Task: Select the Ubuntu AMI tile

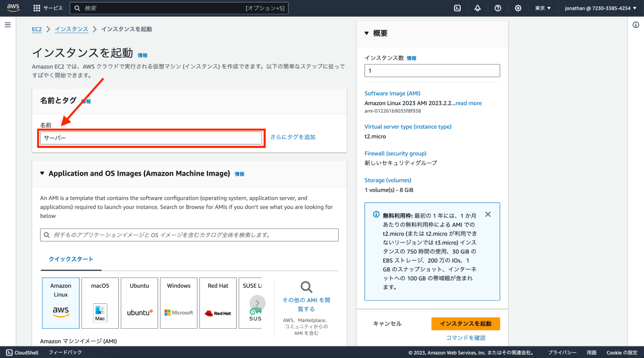Action: (x=139, y=303)
